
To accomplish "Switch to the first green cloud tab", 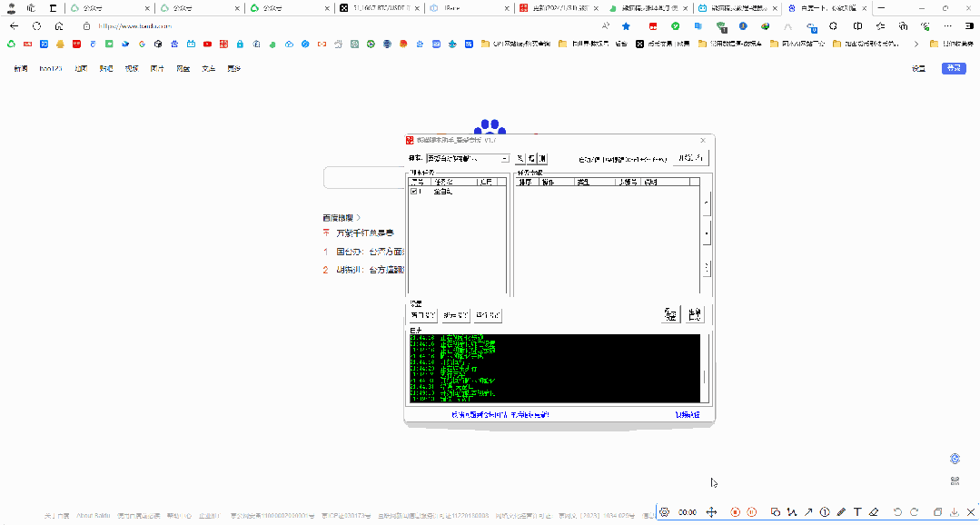I will [110, 9].
